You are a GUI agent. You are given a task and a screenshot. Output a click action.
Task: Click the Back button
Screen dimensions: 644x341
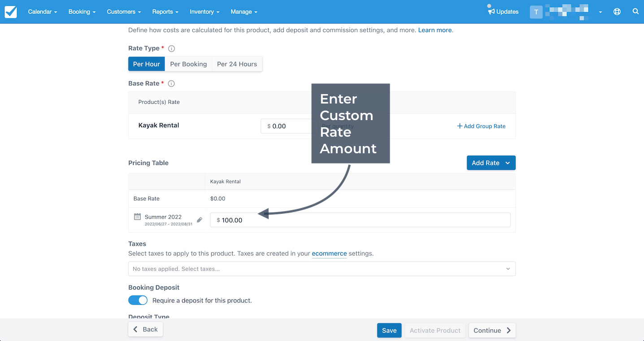point(146,329)
